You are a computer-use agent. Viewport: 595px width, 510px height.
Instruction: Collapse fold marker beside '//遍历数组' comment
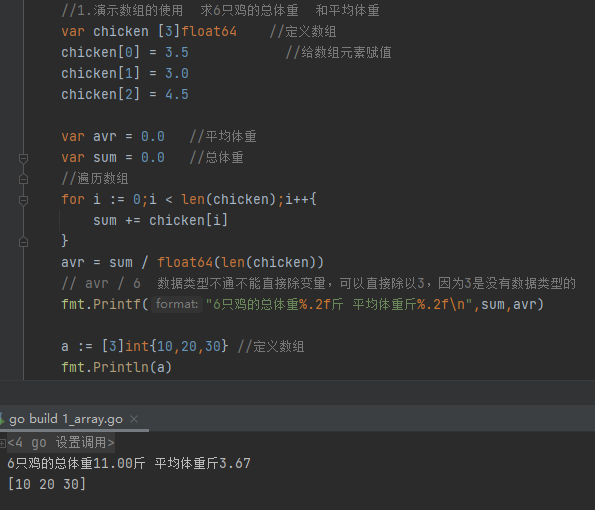(23, 179)
